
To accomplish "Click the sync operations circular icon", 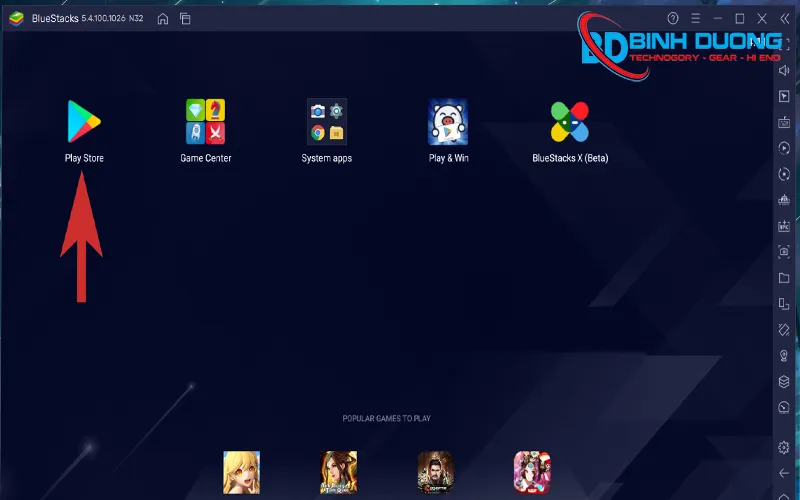I will 784,174.
